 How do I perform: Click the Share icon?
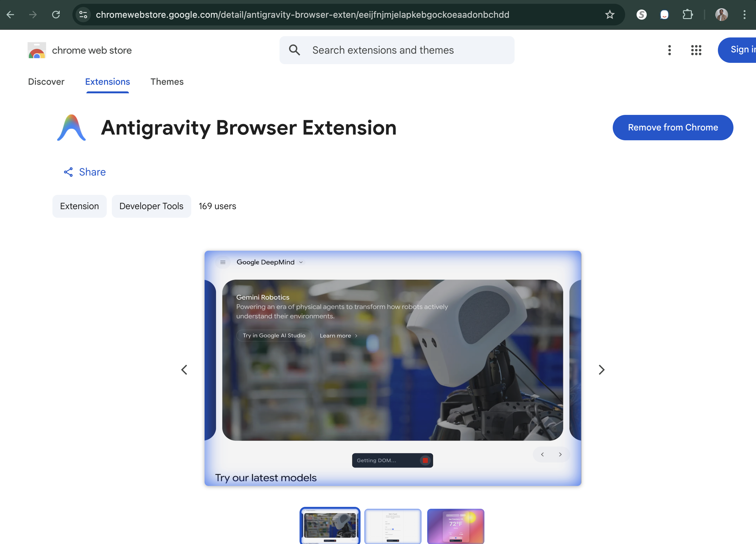tap(68, 172)
